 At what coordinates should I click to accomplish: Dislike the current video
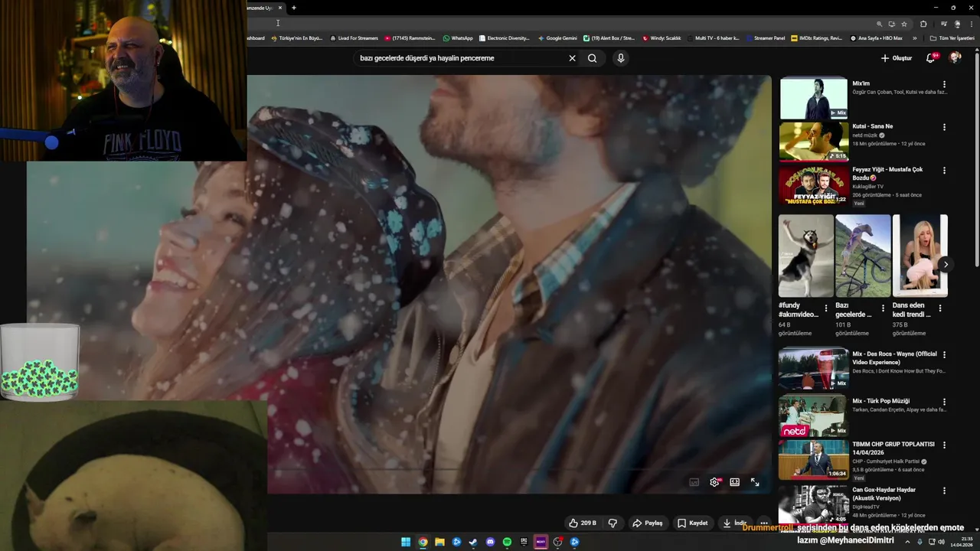612,523
